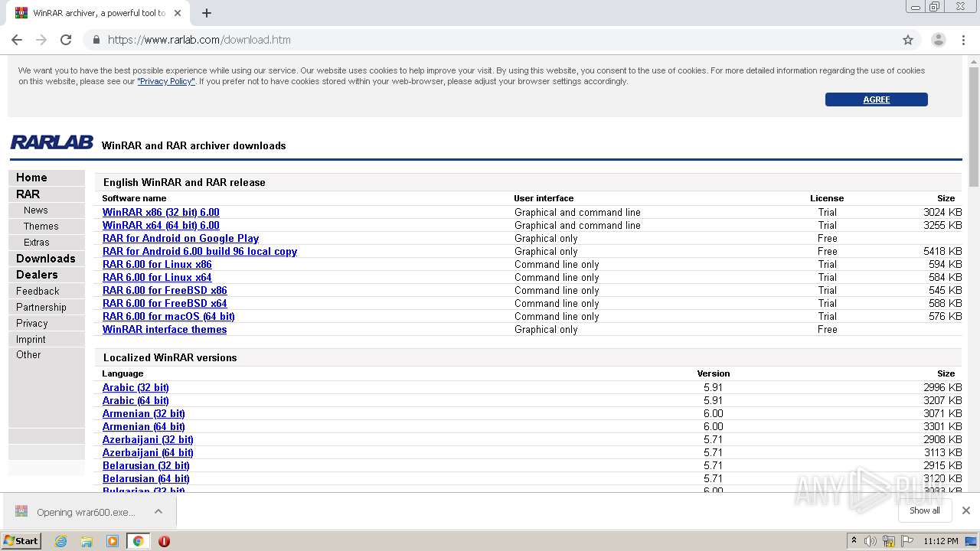Bookmark this page with the star icon
The height and width of the screenshot is (551, 980).
[908, 40]
